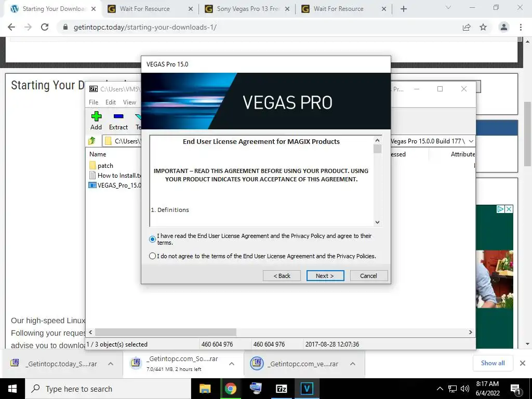Viewport: 532px width, 399px height.
Task: Select the do not agree radio button
Action: (x=152, y=256)
